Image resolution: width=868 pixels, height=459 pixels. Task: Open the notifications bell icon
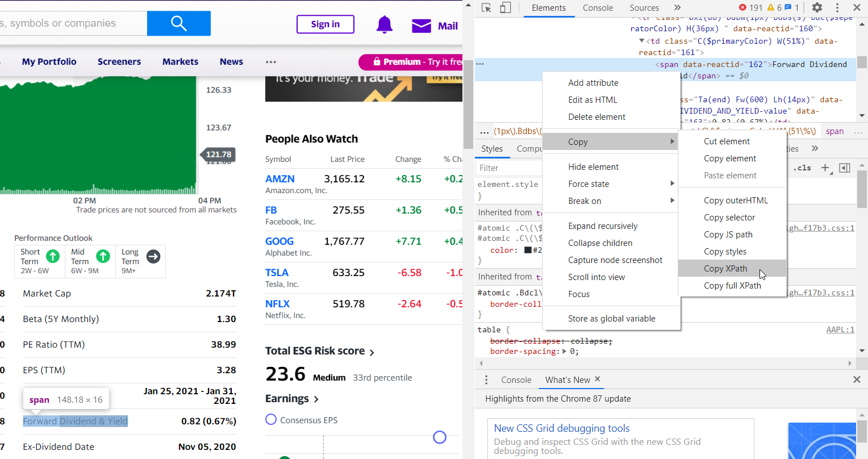[385, 25]
